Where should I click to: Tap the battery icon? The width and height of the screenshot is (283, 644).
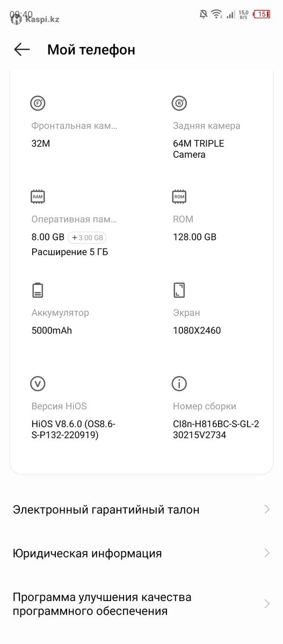click(38, 290)
